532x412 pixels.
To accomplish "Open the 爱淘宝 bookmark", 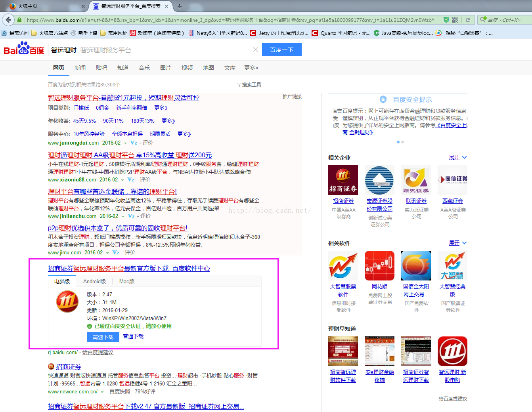I will 157,33.
